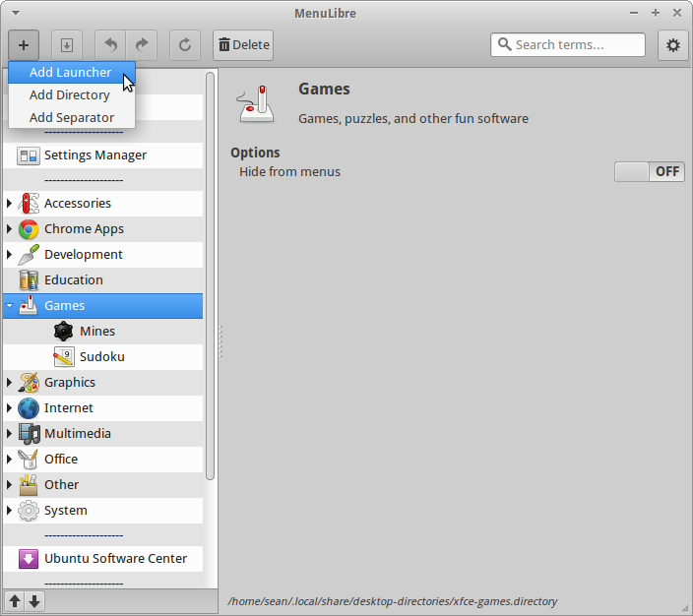Click the Multimedia film icon
693x616 pixels.
29,434
